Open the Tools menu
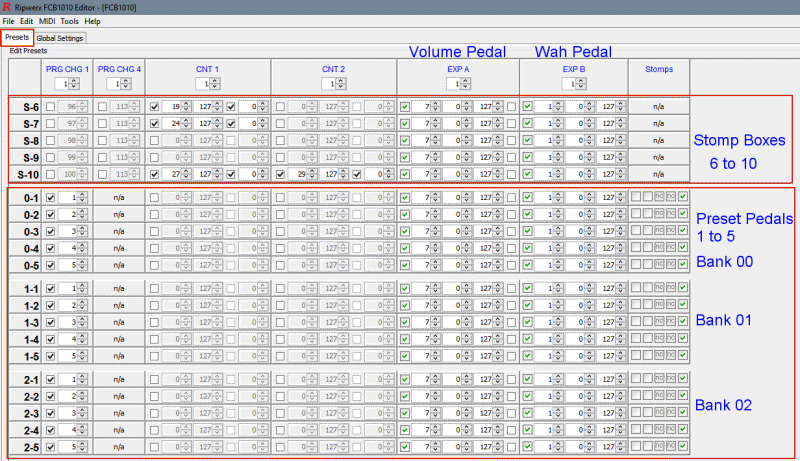 [x=70, y=20]
